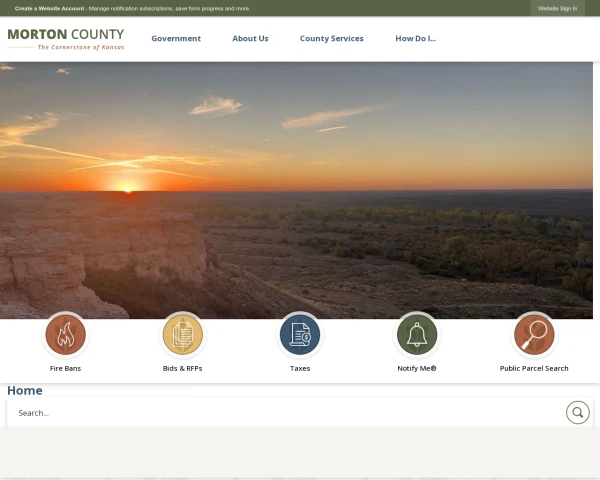Click the Notify Me® text label
The width and height of the screenshot is (600, 480).
pos(417,368)
